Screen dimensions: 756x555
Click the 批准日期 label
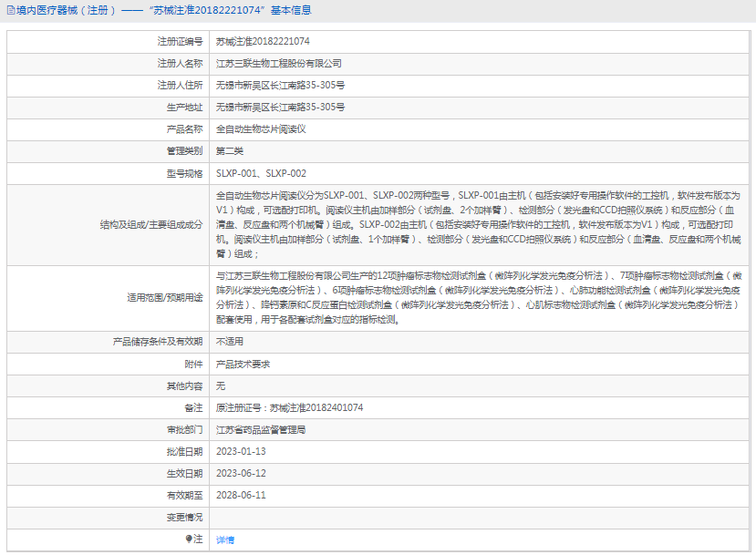(x=184, y=451)
